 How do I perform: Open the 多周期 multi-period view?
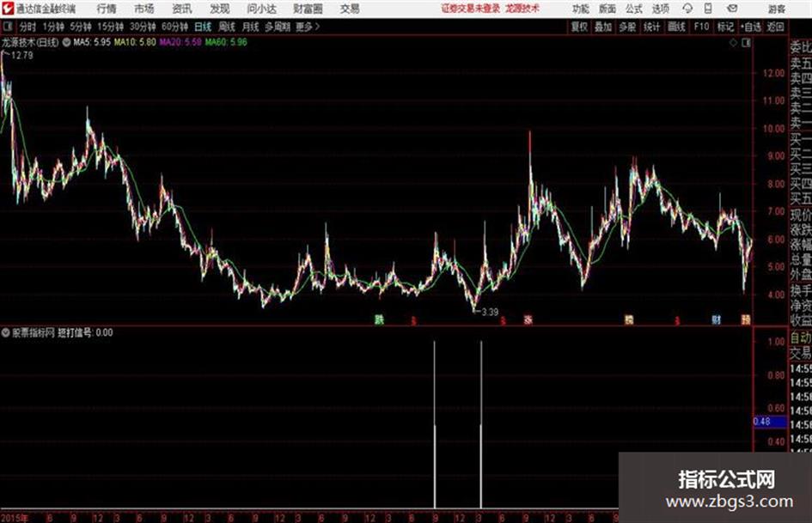(278, 27)
